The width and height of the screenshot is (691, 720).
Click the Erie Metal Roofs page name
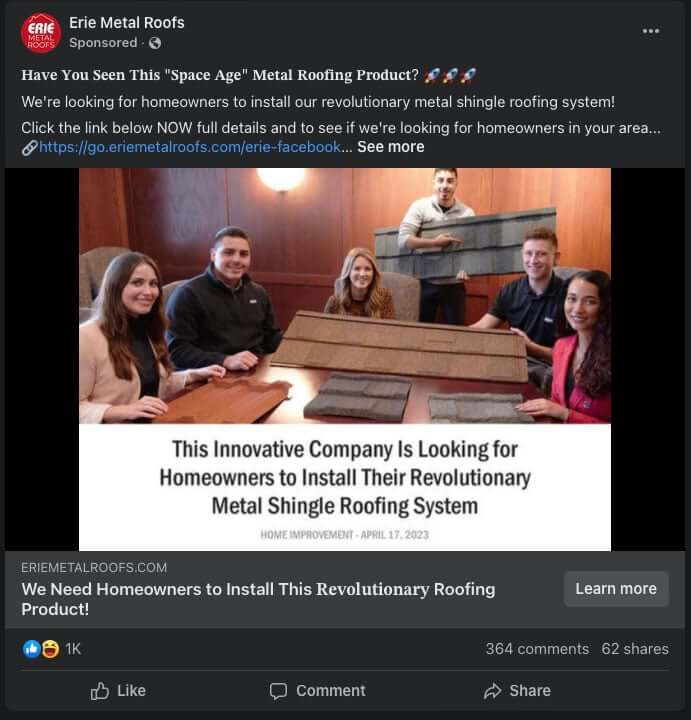[x=127, y=22]
